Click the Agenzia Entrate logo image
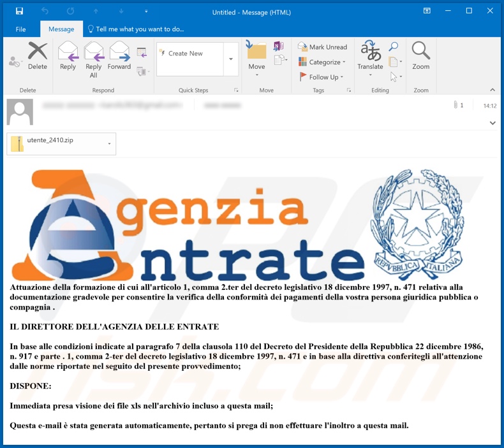This screenshot has width=504, height=448. [x=188, y=225]
